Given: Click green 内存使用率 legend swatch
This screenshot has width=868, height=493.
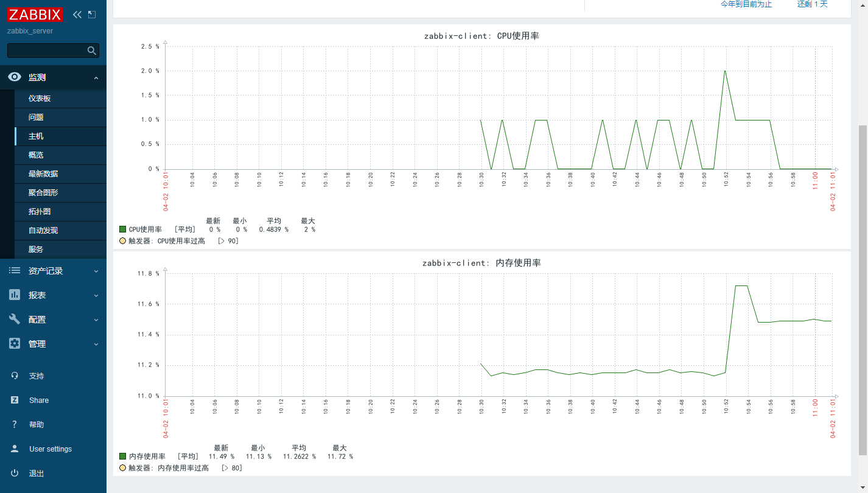Looking at the screenshot, I should point(123,456).
